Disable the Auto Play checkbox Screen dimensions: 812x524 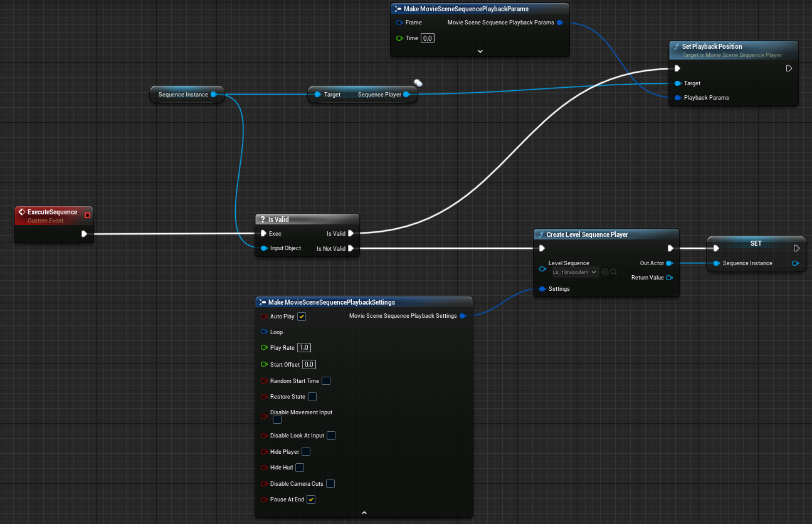point(302,317)
